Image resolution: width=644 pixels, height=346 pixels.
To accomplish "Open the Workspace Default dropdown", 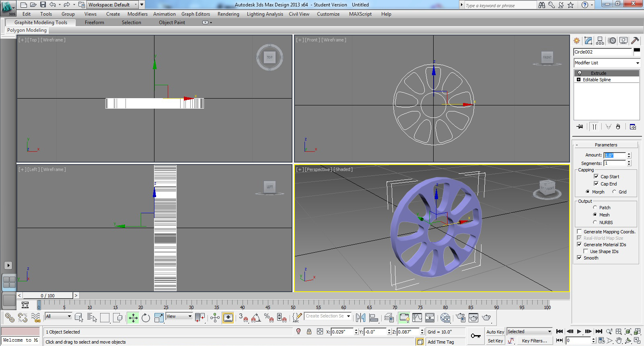I will [113, 5].
